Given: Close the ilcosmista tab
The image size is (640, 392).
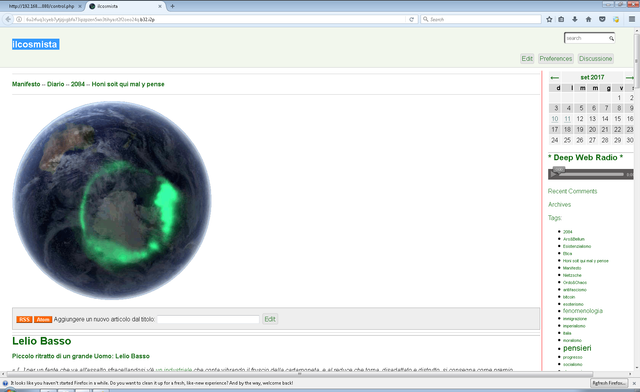Looking at the screenshot, I should pyautogui.click(x=160, y=6).
